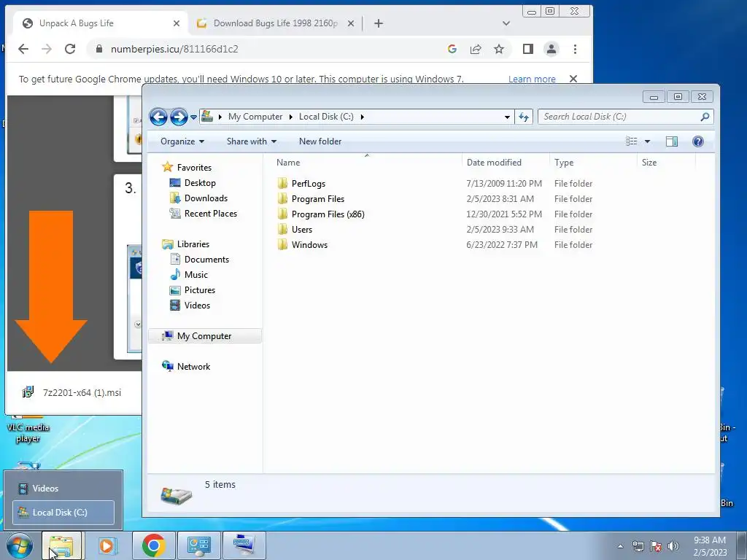Open Documents library
The height and width of the screenshot is (560, 747).
pyautogui.click(x=206, y=260)
